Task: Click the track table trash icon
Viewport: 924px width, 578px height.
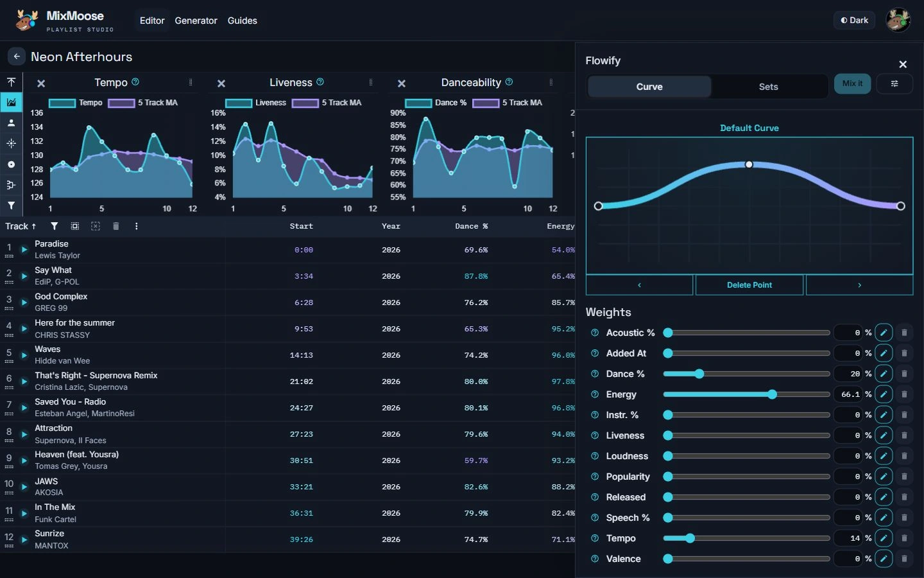Action: tap(116, 226)
